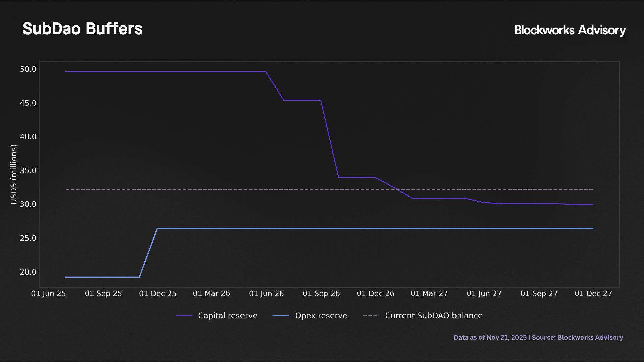Click the dashed Current SubDAO balance swatch

[x=371, y=316]
